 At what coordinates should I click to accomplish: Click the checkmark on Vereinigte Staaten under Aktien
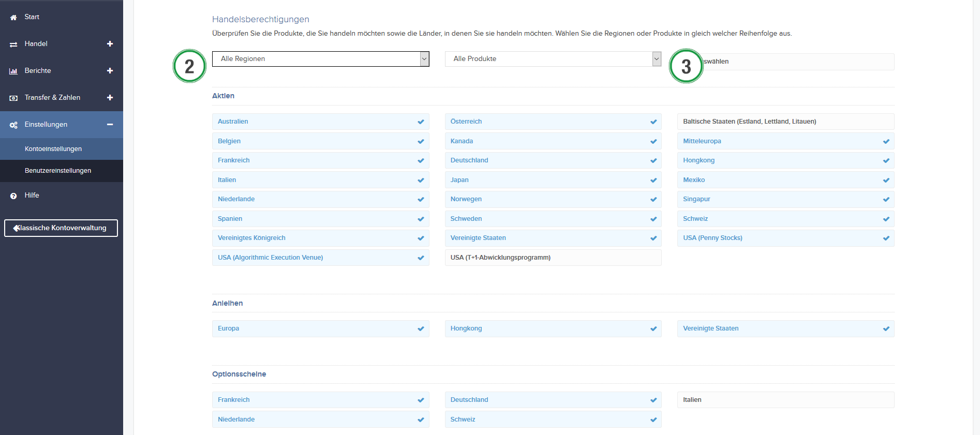coord(654,238)
